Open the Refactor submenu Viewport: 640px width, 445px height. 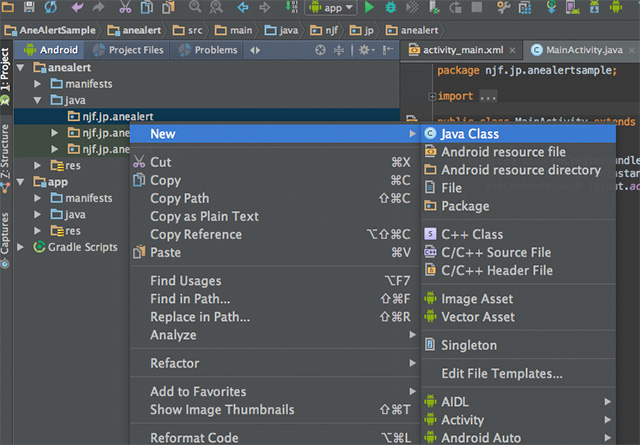275,363
